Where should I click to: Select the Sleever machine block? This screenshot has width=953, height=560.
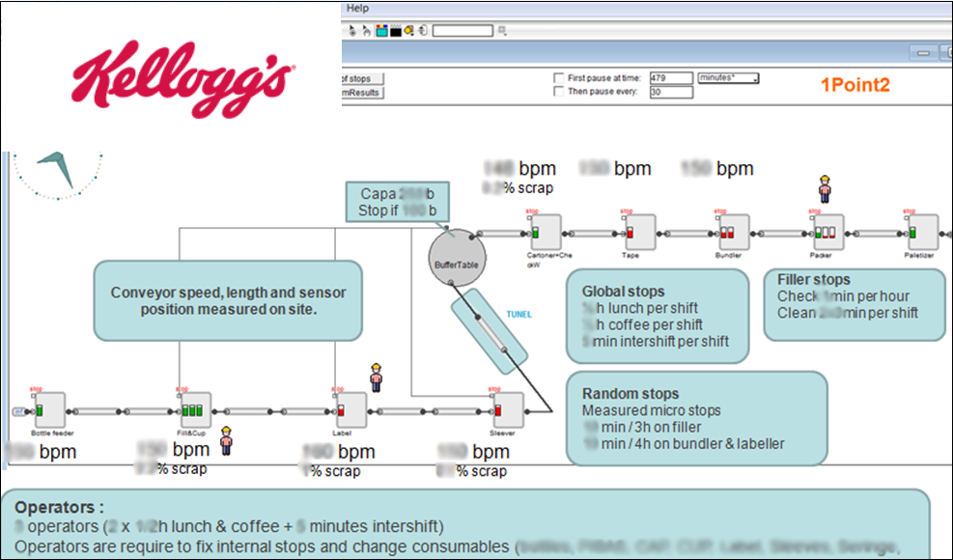point(507,410)
